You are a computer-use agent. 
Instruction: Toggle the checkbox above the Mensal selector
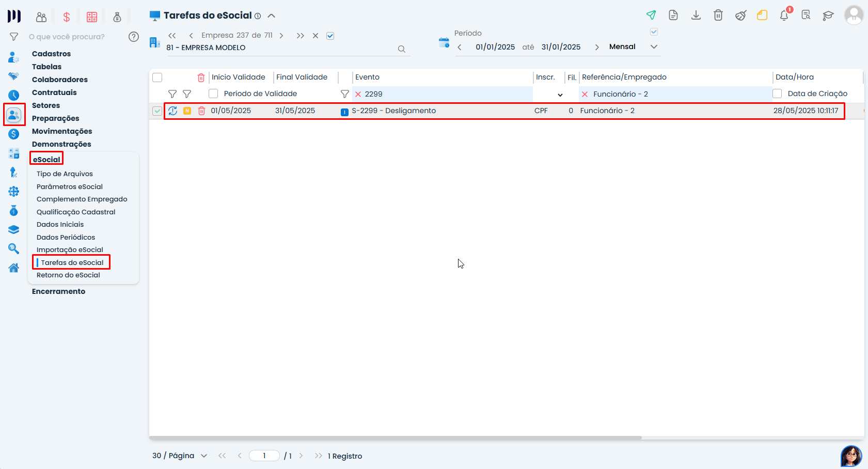(654, 32)
